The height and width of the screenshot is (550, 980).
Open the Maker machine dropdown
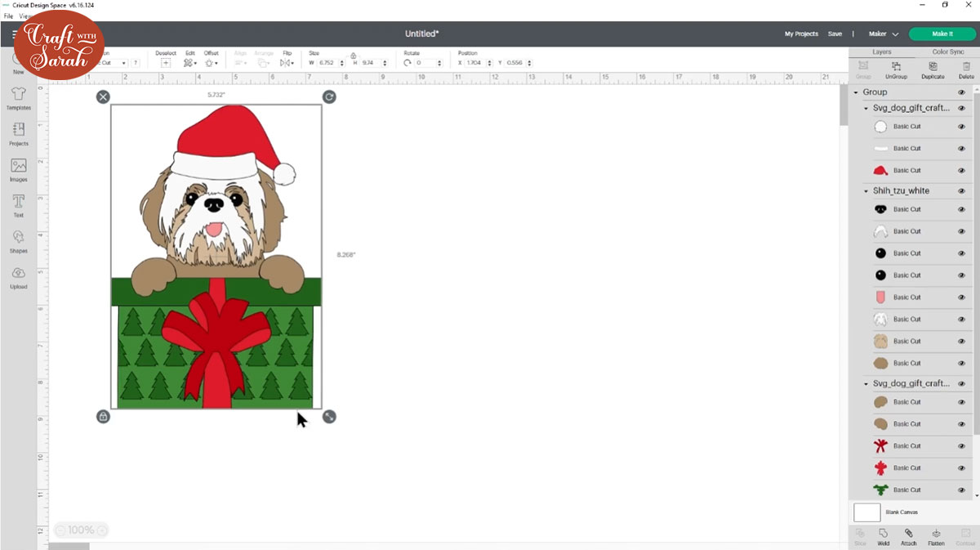883,34
